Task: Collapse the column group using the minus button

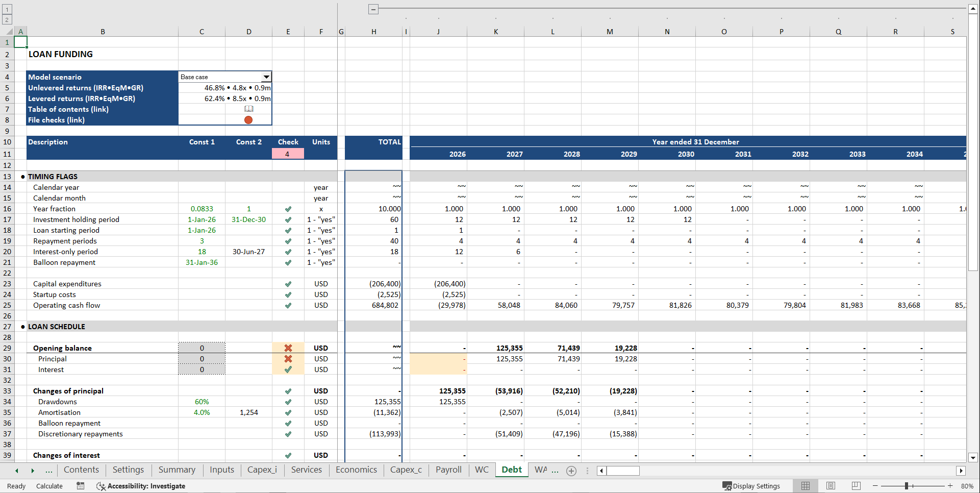Action: coord(372,9)
